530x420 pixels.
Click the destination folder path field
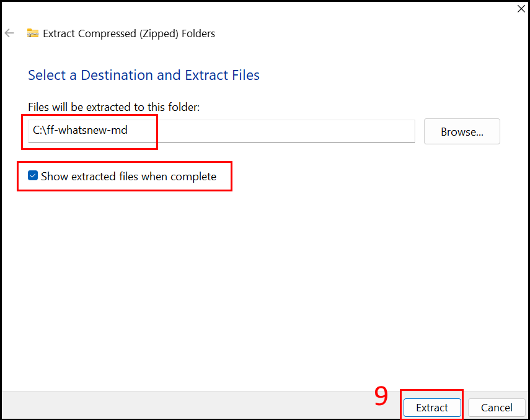click(221, 131)
